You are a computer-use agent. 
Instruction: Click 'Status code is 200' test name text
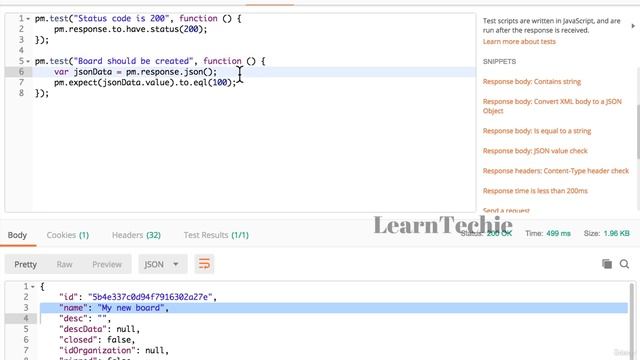tap(121, 19)
